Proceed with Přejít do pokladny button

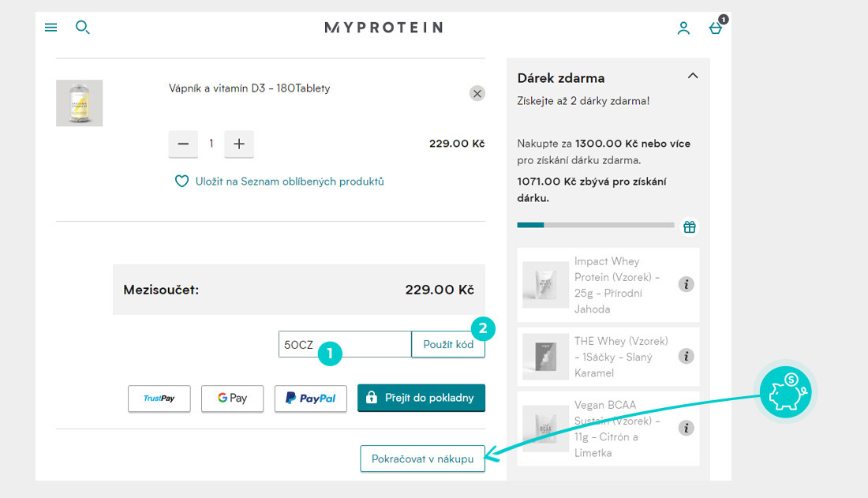point(421,398)
